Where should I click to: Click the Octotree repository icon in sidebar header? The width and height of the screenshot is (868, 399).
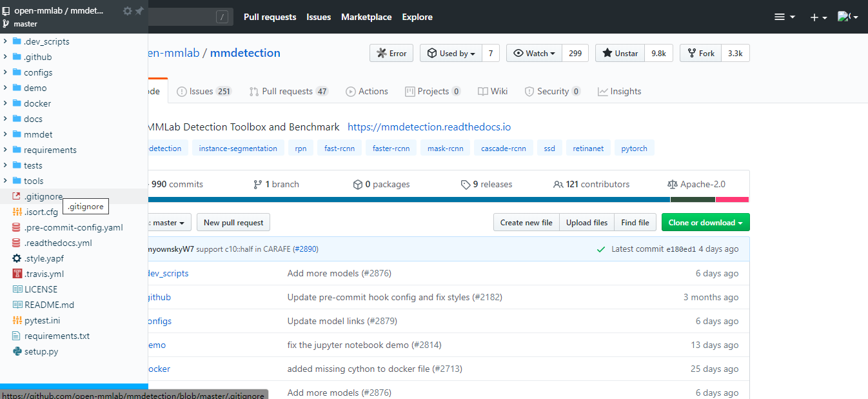point(6,11)
